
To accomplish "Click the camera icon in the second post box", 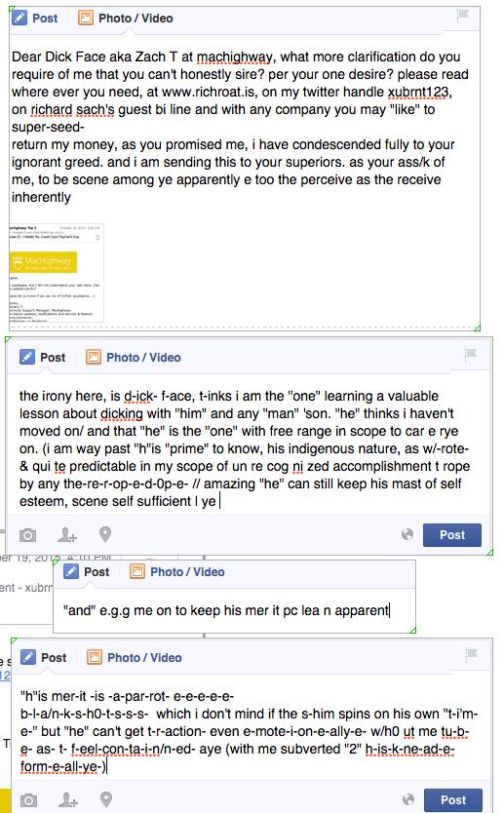I will click(x=28, y=535).
